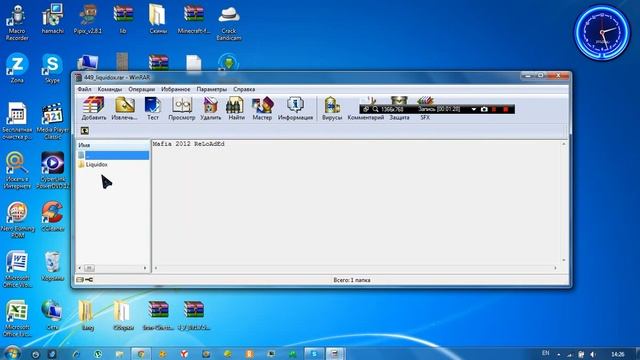The height and width of the screenshot is (360, 640).
Task: Click the EN language indicator in tray
Action: tap(545, 353)
